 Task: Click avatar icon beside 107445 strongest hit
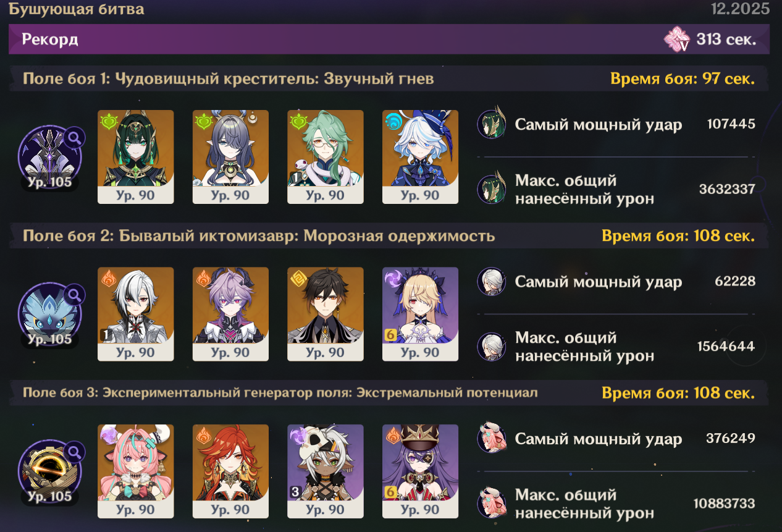[492, 124]
